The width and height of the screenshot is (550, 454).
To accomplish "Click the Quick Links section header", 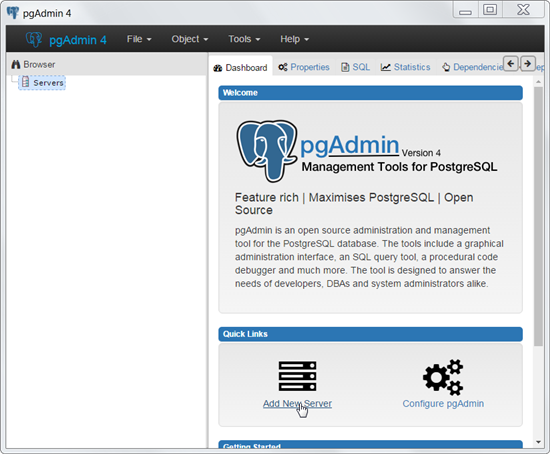I will [370, 334].
